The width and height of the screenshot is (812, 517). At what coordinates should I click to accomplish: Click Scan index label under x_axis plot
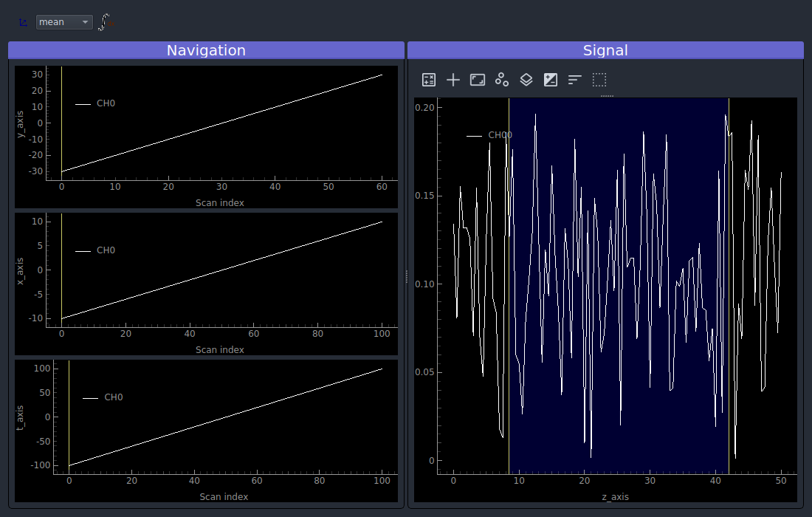point(219,350)
